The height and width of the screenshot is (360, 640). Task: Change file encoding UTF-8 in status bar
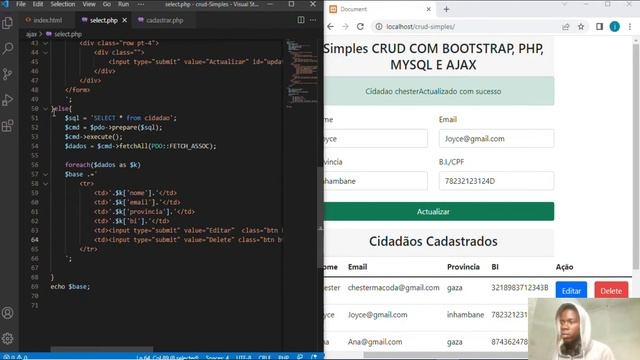coord(244,357)
